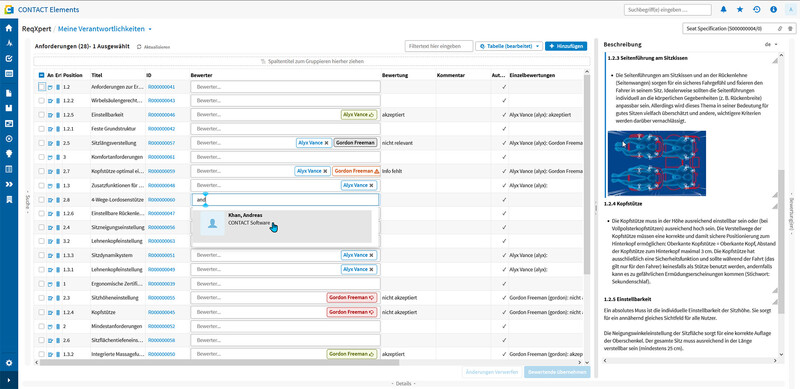Open favorites star icon in the header
The image size is (800, 389).
click(740, 9)
